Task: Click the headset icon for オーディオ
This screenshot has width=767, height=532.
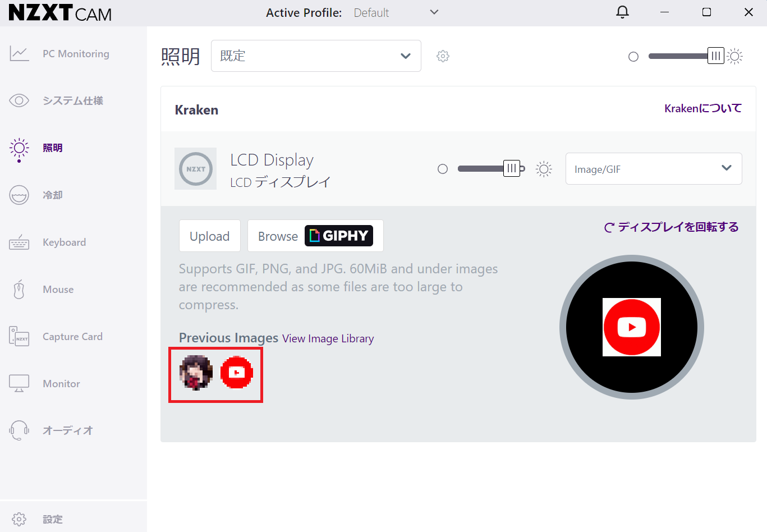Action: tap(19, 430)
